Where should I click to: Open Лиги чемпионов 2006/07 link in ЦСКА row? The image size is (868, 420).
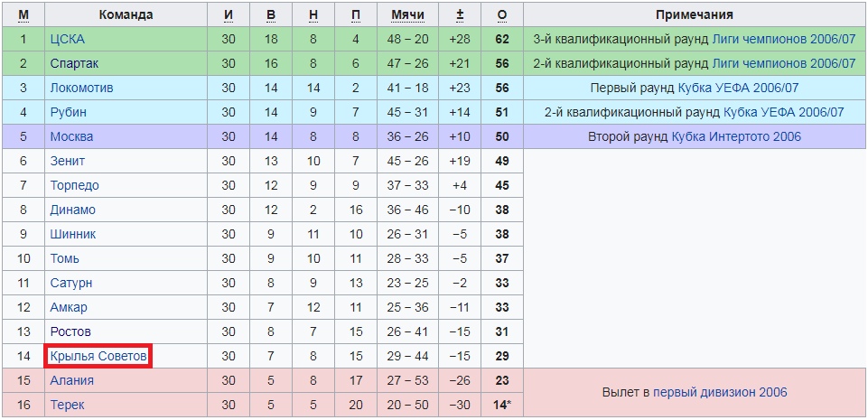click(x=784, y=39)
